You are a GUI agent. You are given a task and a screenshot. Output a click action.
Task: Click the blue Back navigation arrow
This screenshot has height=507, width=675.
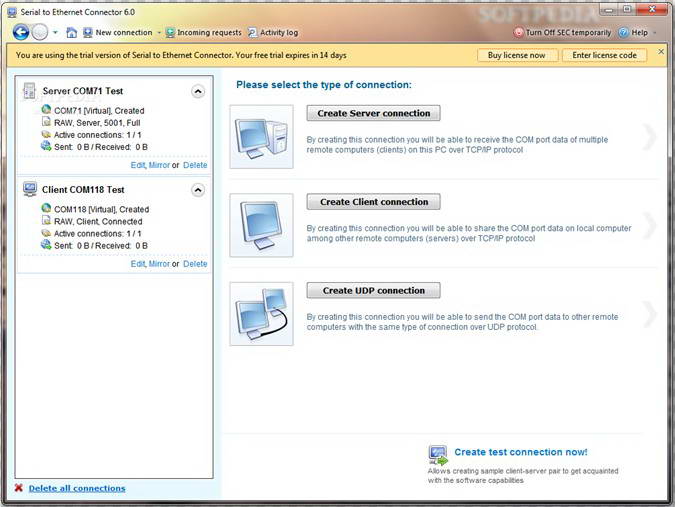(x=21, y=32)
